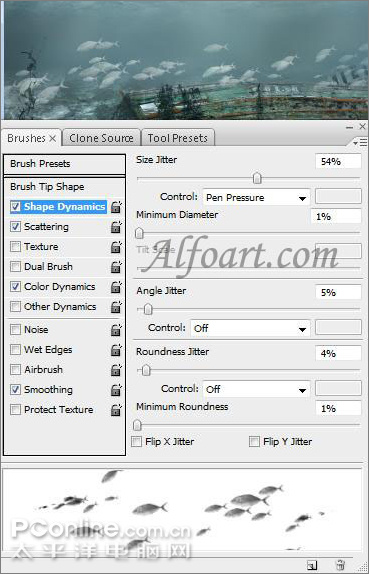This screenshot has height=574, width=369.
Task: Create a new brush with the bottom icon
Action: tap(312, 565)
